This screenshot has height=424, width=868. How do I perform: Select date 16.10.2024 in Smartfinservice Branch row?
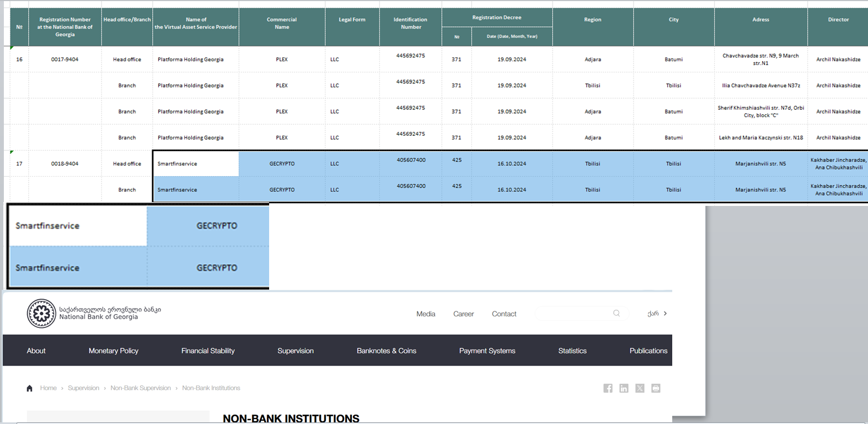click(x=512, y=190)
